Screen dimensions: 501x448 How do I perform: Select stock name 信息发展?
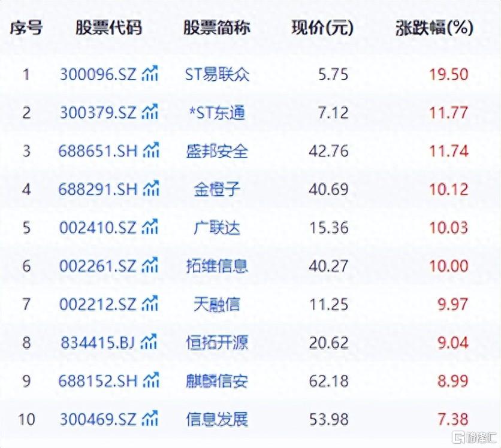coord(217,419)
